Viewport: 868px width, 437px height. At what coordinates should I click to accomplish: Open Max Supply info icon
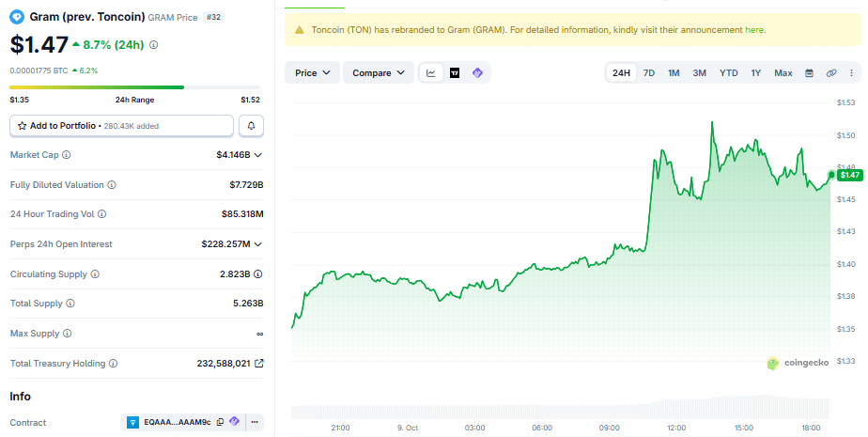pos(67,334)
